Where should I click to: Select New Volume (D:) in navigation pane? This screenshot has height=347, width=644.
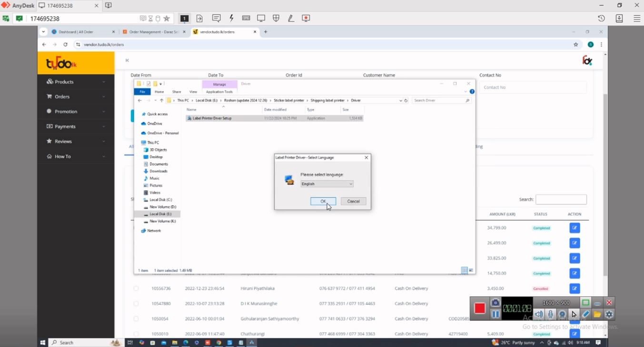(162, 207)
